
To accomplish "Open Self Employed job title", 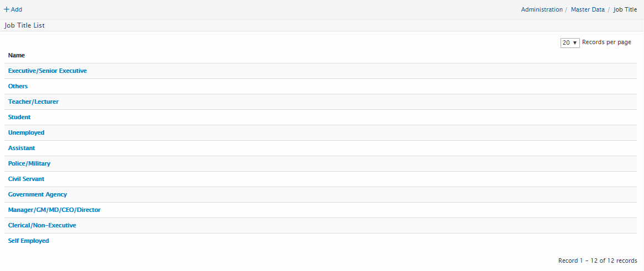I will coord(29,241).
